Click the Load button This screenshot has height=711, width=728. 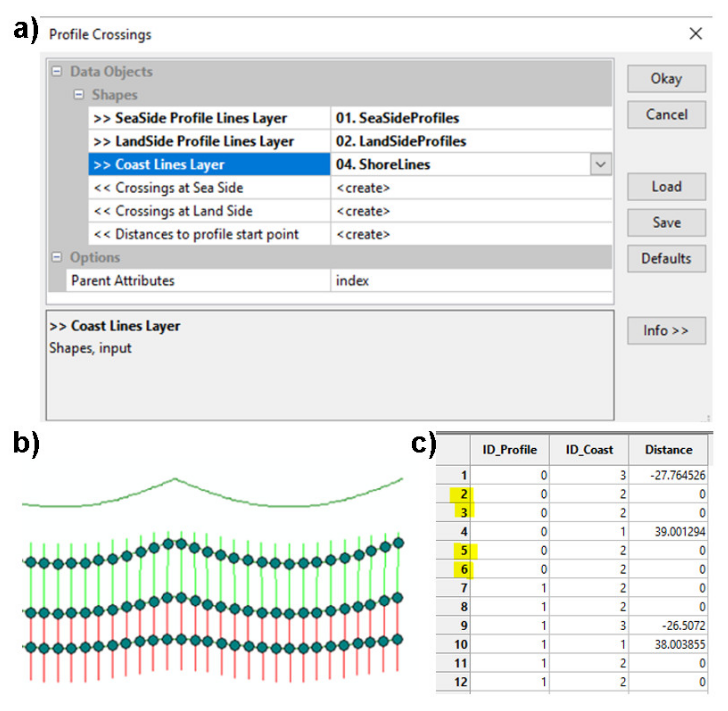(x=666, y=186)
